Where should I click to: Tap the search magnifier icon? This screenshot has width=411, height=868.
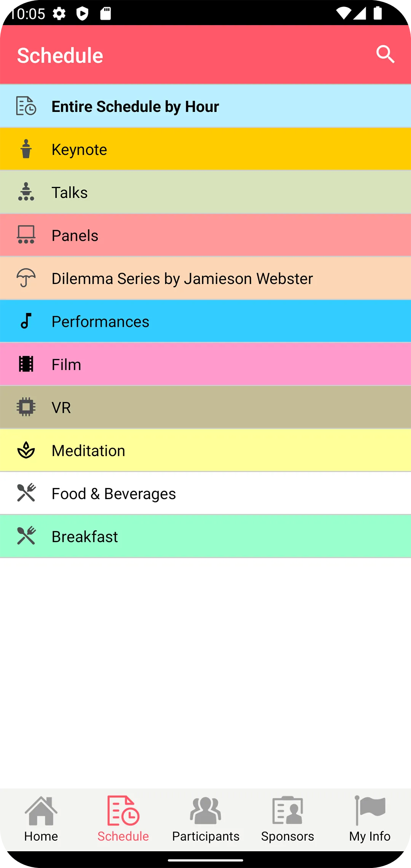coord(385,54)
